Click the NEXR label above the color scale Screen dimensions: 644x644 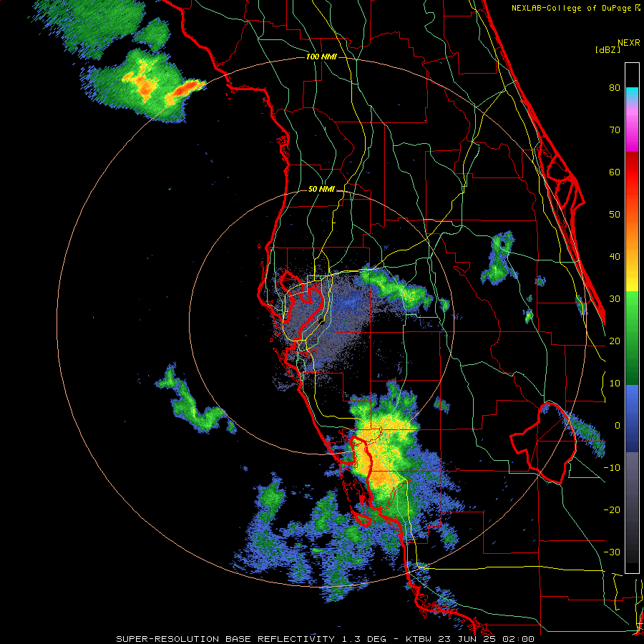pos(628,43)
